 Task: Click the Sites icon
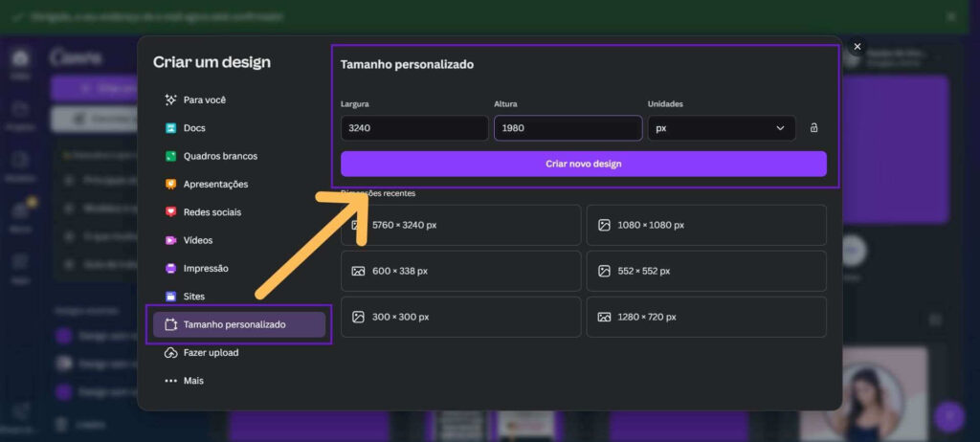(170, 297)
